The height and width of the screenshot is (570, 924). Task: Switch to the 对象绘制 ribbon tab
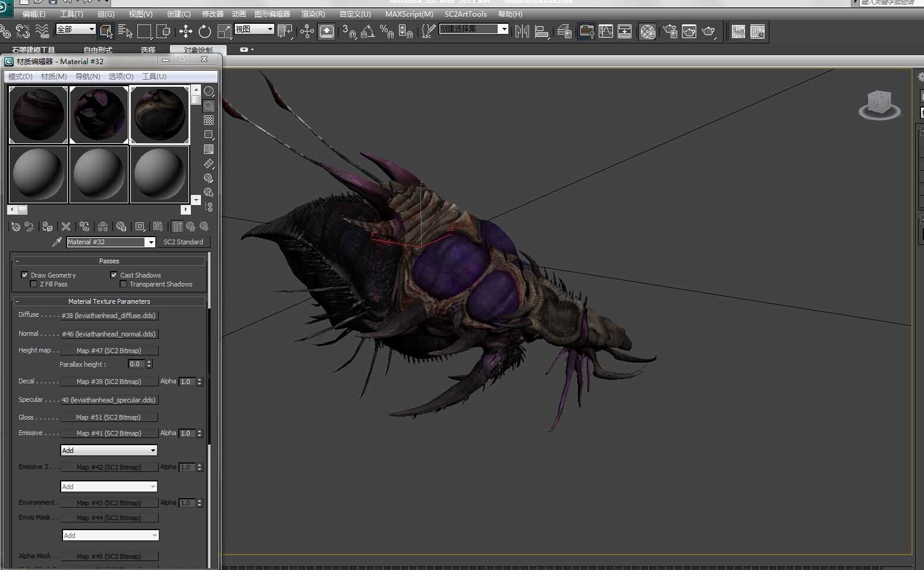[x=198, y=50]
